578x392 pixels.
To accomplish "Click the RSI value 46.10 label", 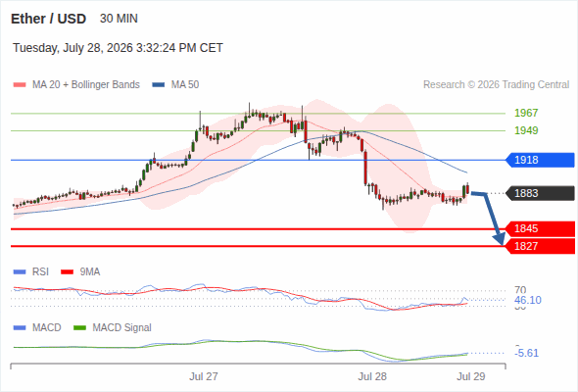I will (x=528, y=300).
